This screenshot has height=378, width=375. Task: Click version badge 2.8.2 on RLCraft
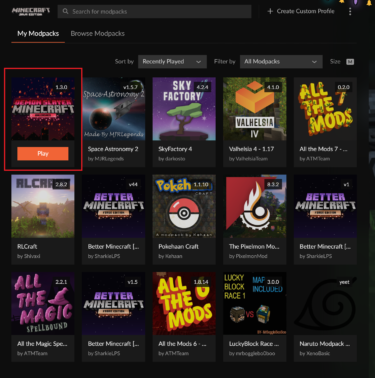click(x=61, y=184)
